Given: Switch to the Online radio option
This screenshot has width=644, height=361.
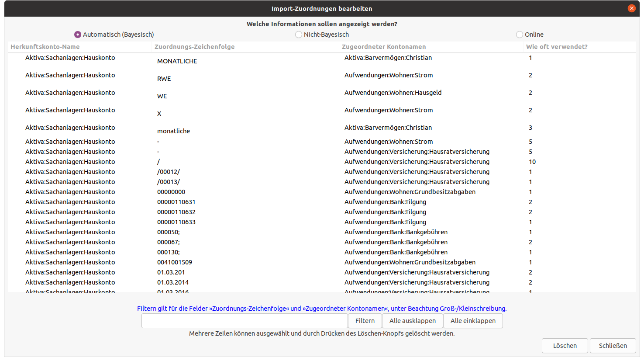Looking at the screenshot, I should [x=520, y=35].
